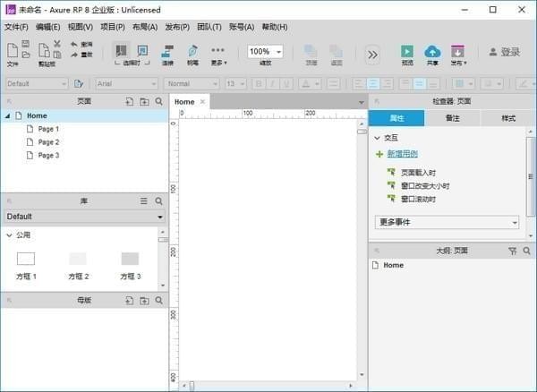Expand hidden toolbar items with double chevron
537x392 pixels.
tap(372, 55)
